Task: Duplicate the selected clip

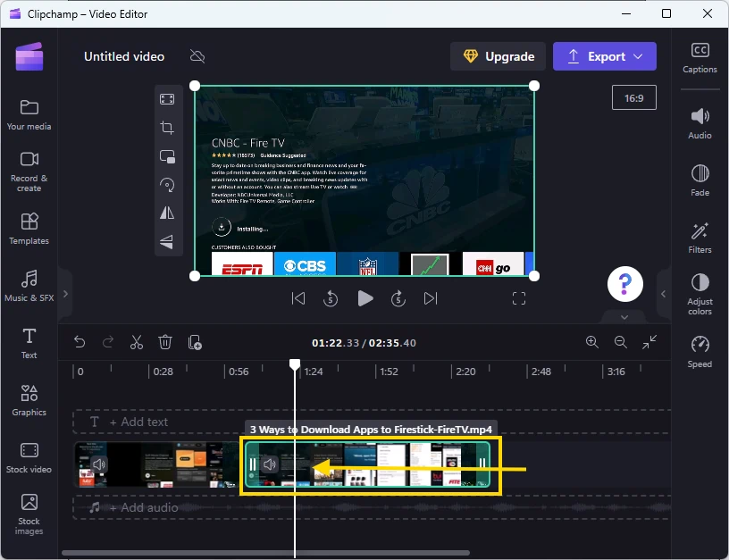Action: point(195,342)
